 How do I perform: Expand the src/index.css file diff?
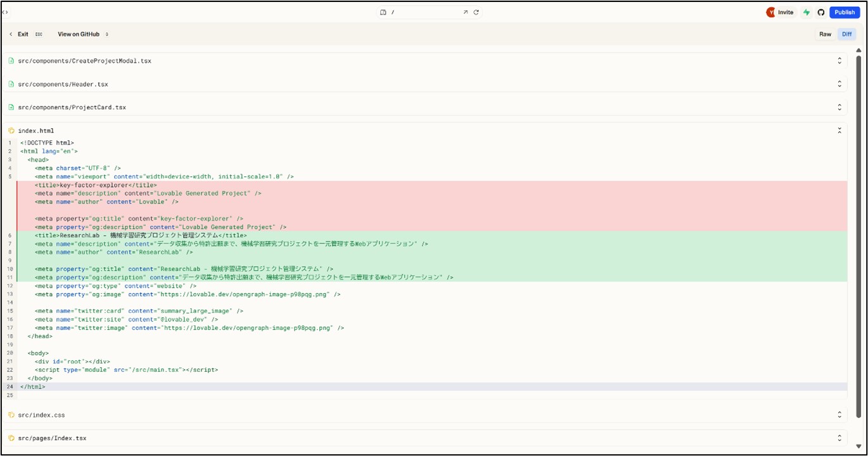[839, 415]
